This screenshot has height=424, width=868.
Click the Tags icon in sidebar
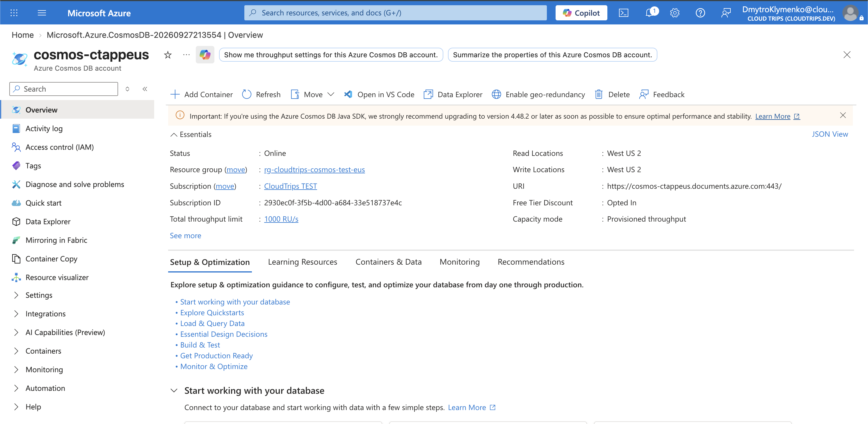coord(16,166)
